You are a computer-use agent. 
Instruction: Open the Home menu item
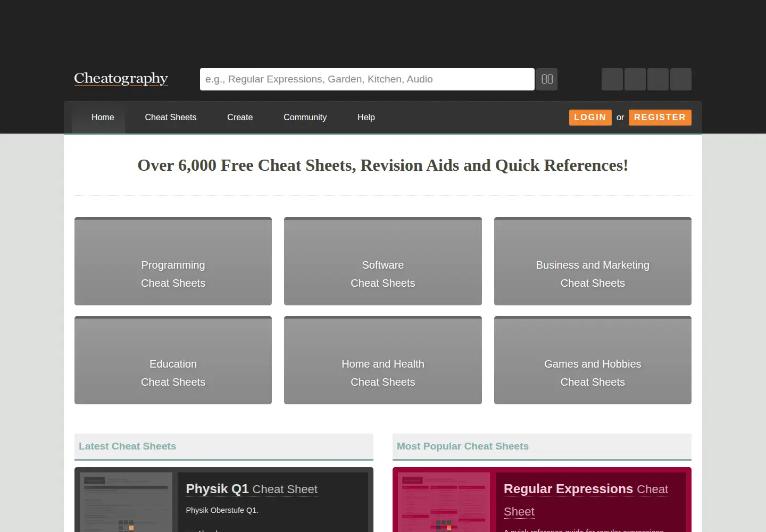click(x=103, y=117)
